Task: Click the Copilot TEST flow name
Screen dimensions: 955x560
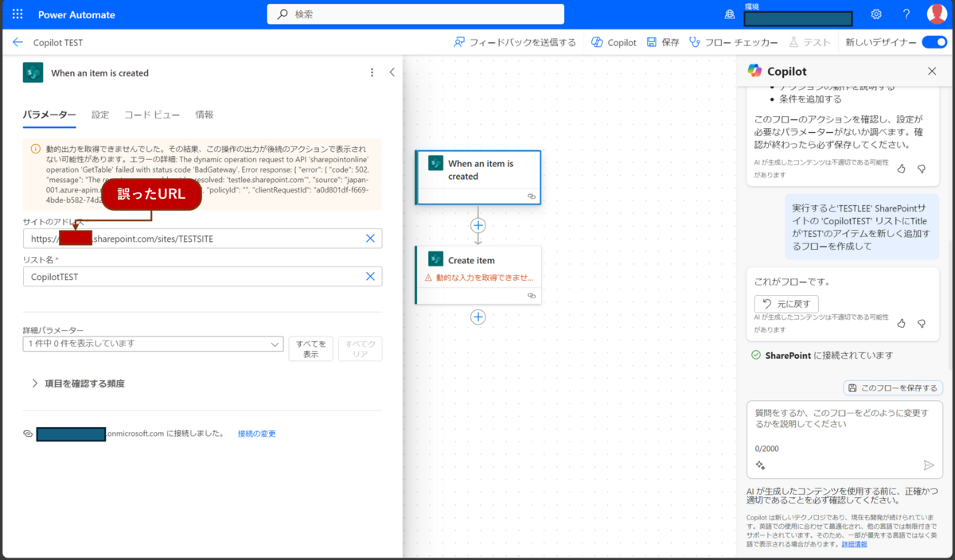Action: [x=58, y=42]
